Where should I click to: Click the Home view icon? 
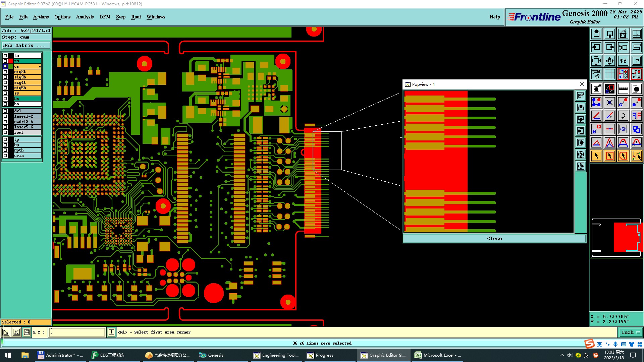point(623,34)
